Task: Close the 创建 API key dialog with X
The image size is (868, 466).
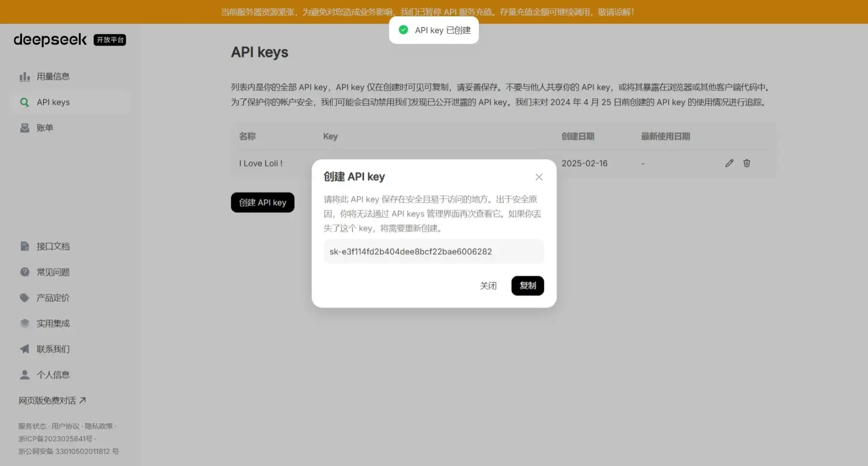Action: (539, 177)
